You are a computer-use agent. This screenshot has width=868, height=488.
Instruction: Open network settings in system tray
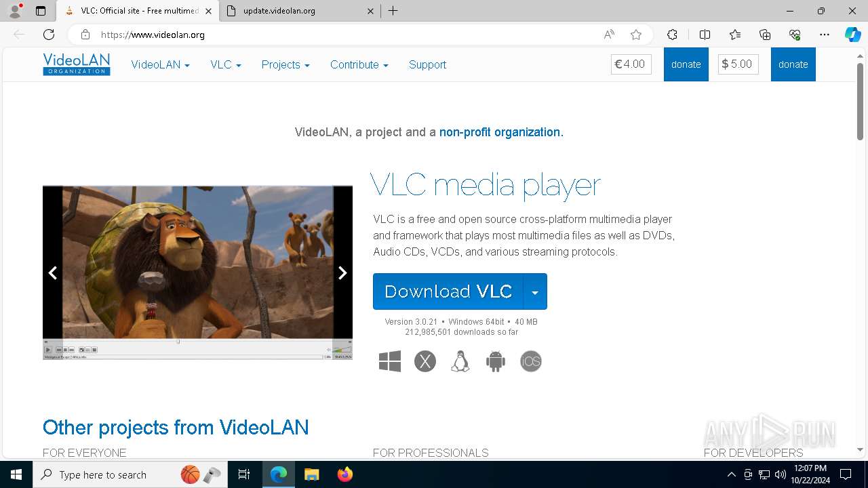tap(764, 474)
